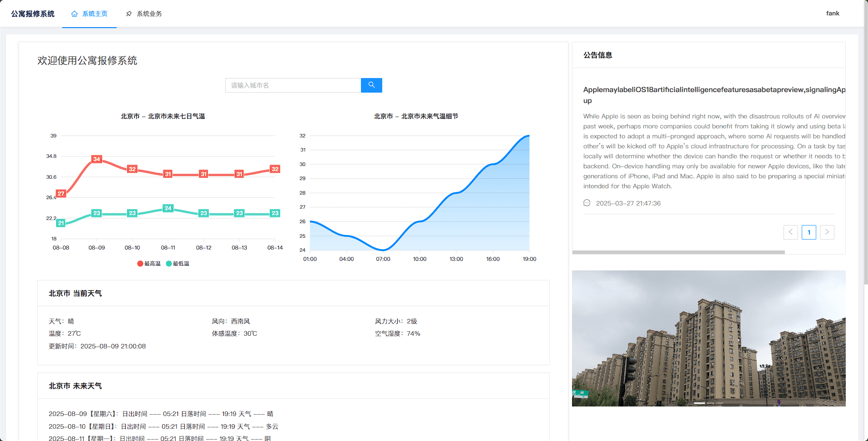The height and width of the screenshot is (441, 868).
Task: Click the announcement panel horizontal scrollbar
Action: click(x=679, y=252)
